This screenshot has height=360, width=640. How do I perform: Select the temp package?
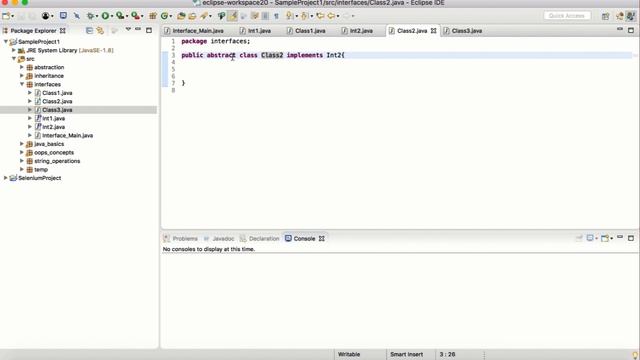(x=40, y=169)
